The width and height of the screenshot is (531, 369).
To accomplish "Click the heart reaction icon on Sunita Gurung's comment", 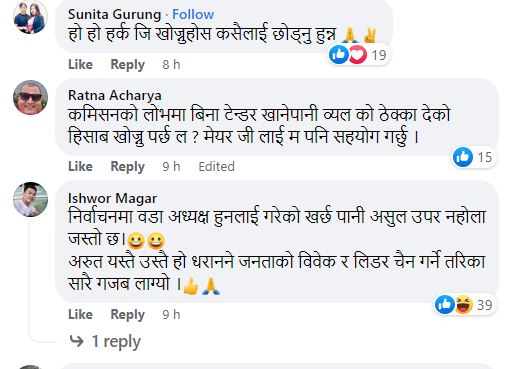I will pos(357,55).
